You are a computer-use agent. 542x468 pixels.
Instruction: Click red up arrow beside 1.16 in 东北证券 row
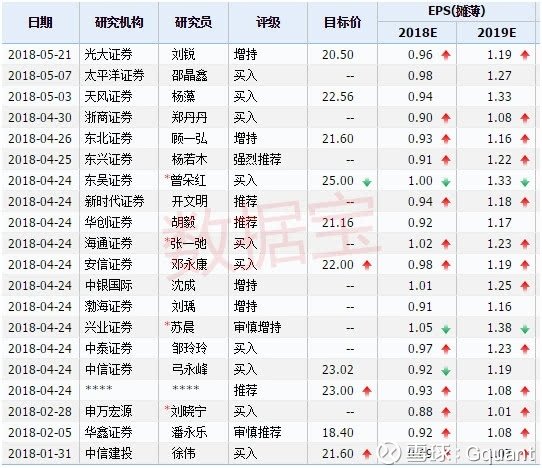(525, 139)
